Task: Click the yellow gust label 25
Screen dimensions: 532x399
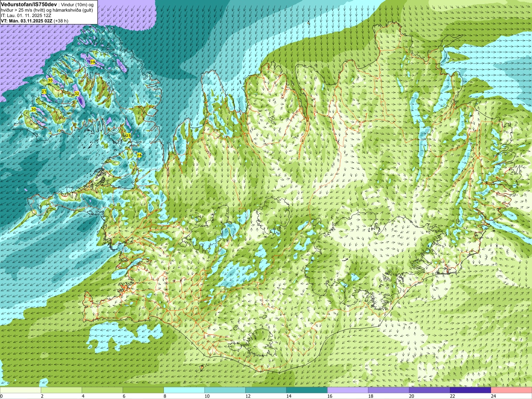Action: (x=128, y=136)
